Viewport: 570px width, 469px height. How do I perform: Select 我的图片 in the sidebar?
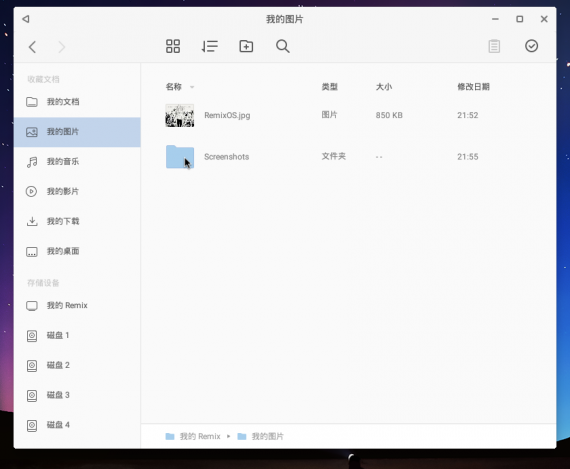point(77,132)
